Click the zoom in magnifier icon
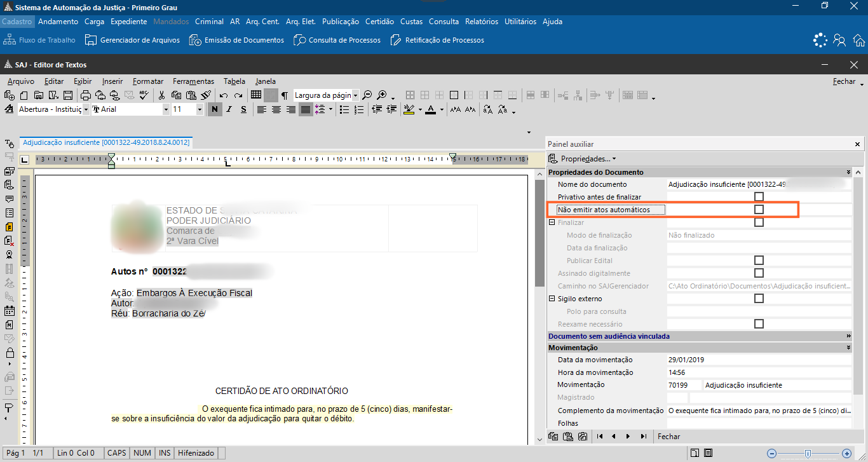The image size is (868, 462). pos(382,95)
